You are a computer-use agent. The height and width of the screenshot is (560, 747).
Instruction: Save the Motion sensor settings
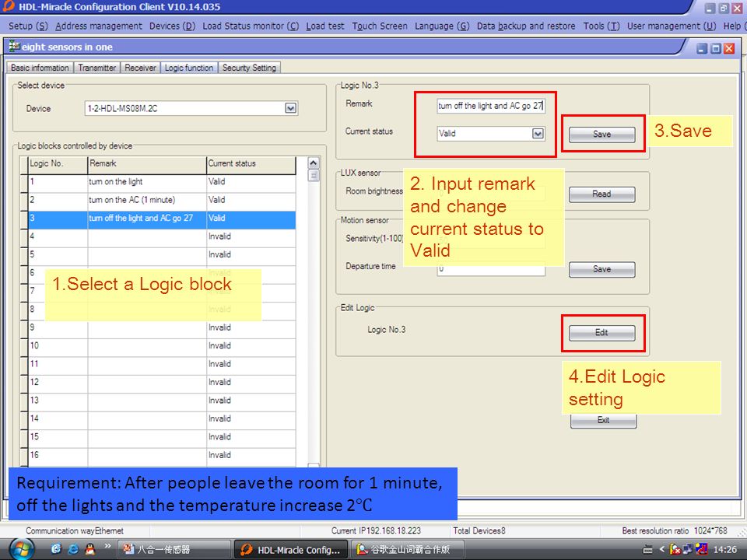point(601,269)
